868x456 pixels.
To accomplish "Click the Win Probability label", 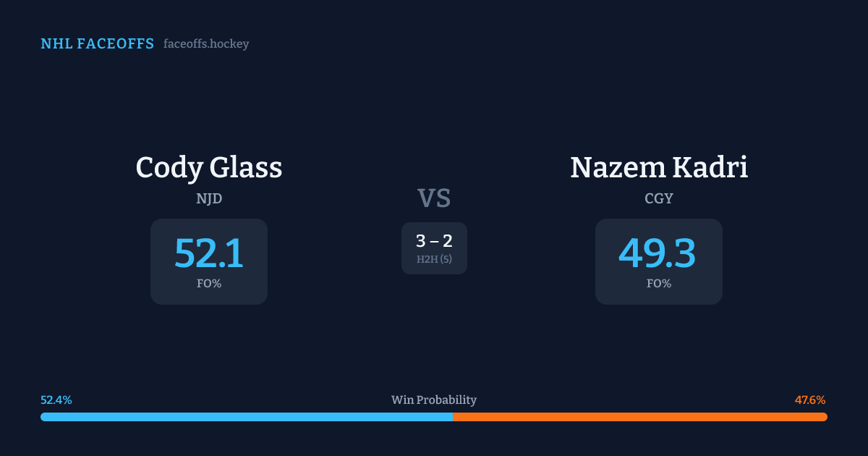I will click(x=434, y=400).
